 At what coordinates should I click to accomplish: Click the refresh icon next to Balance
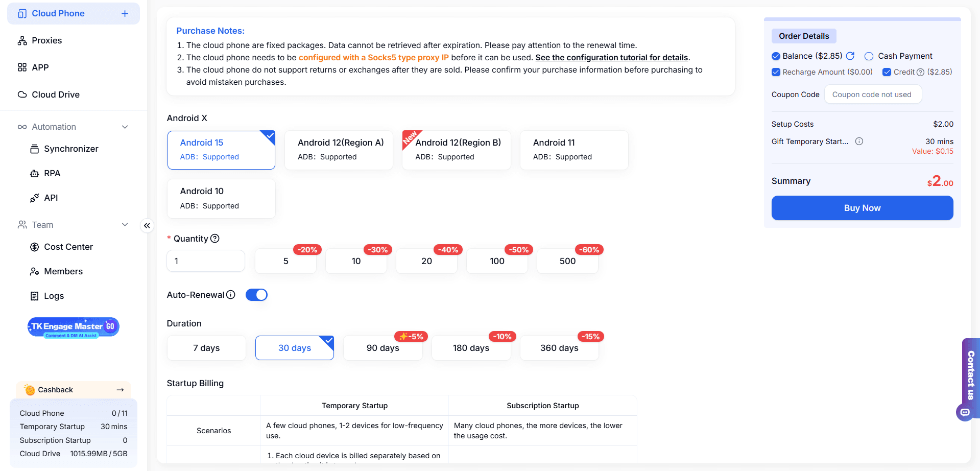tap(850, 56)
